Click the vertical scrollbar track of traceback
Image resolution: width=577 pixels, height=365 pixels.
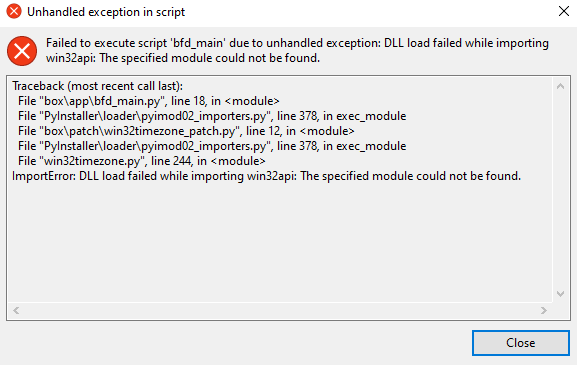[560, 190]
